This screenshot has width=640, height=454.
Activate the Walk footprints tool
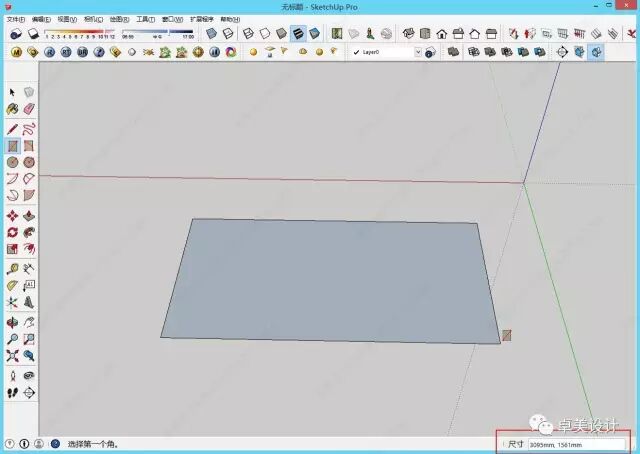(x=12, y=393)
